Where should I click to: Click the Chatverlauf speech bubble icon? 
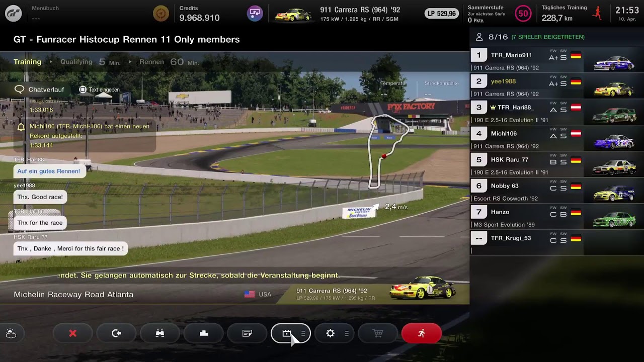coord(20,89)
